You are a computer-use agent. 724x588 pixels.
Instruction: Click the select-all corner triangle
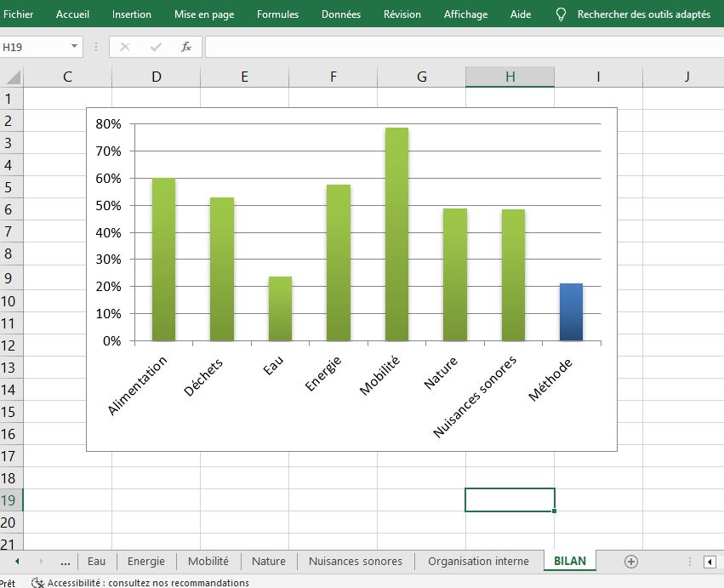(13, 77)
